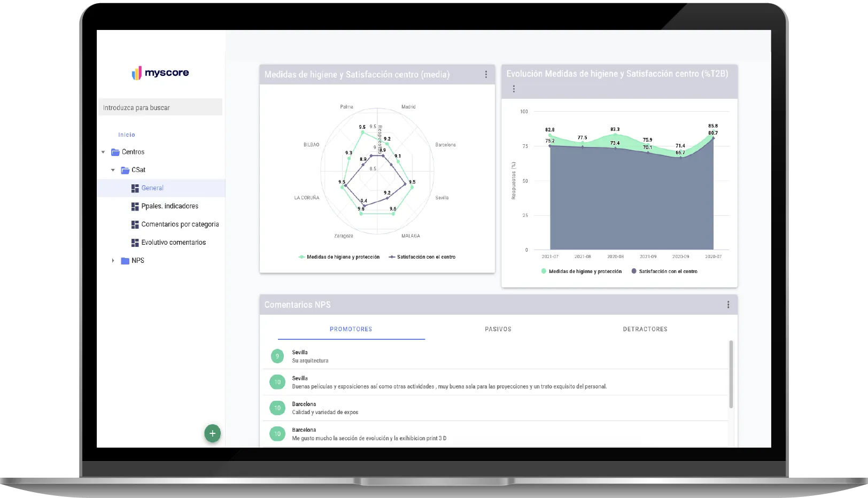868x498 pixels.
Task: Open Evolución chart card options menu
Action: (514, 89)
